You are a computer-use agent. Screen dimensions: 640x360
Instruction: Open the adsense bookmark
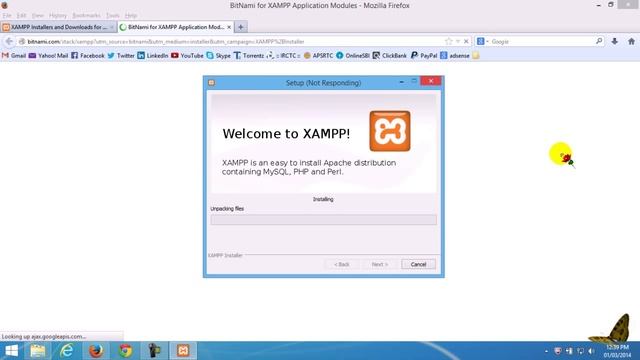click(455, 56)
